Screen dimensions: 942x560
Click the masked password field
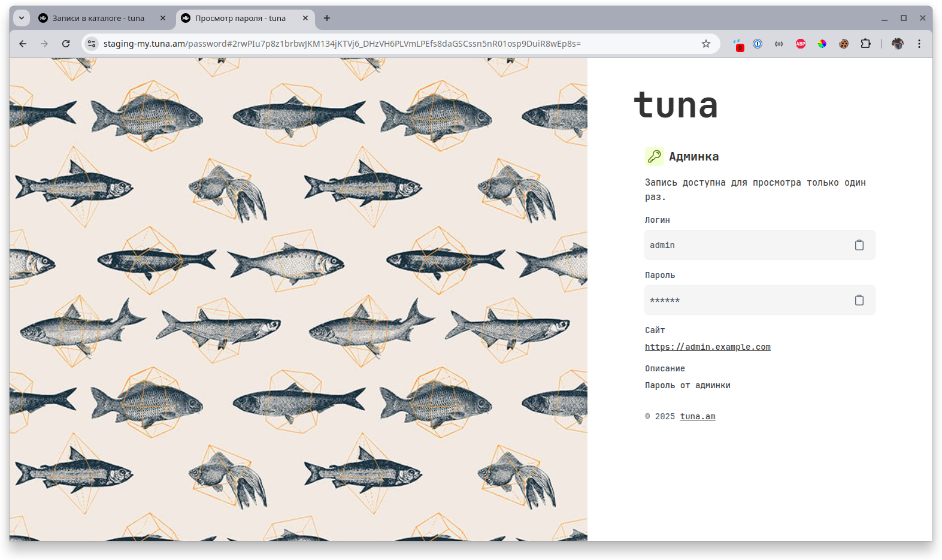coord(743,300)
